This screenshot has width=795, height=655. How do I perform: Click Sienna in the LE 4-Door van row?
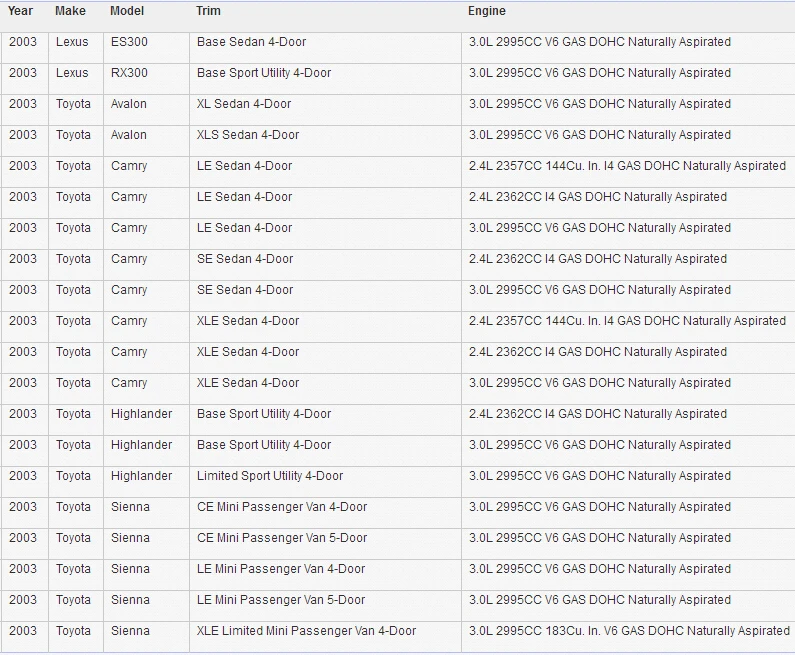point(130,568)
